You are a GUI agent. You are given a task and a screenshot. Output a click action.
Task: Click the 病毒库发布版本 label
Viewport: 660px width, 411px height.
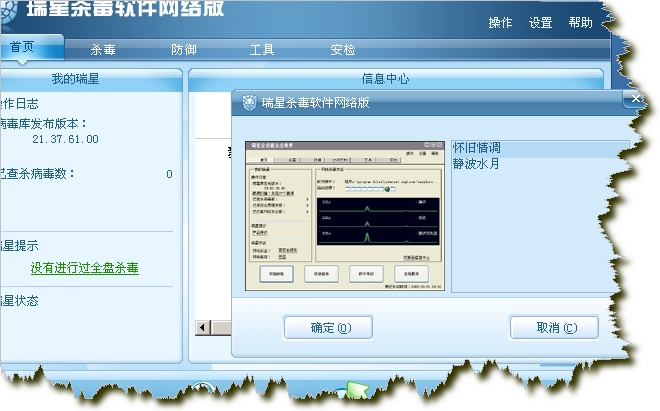click(x=43, y=124)
